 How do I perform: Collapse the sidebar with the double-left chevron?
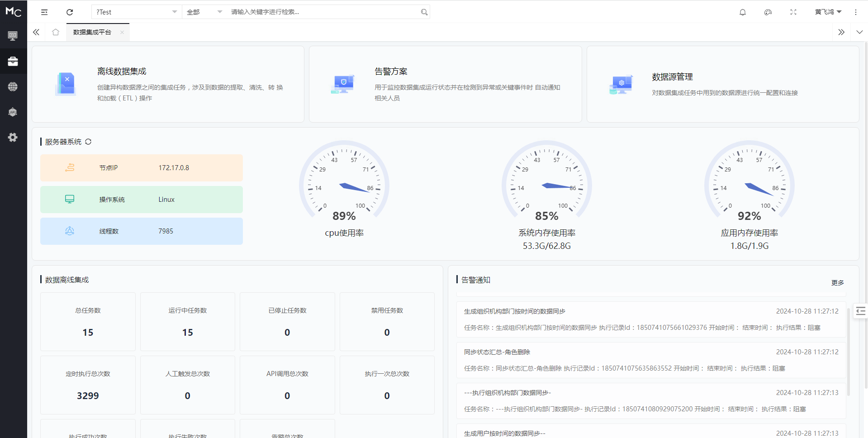[x=36, y=32]
